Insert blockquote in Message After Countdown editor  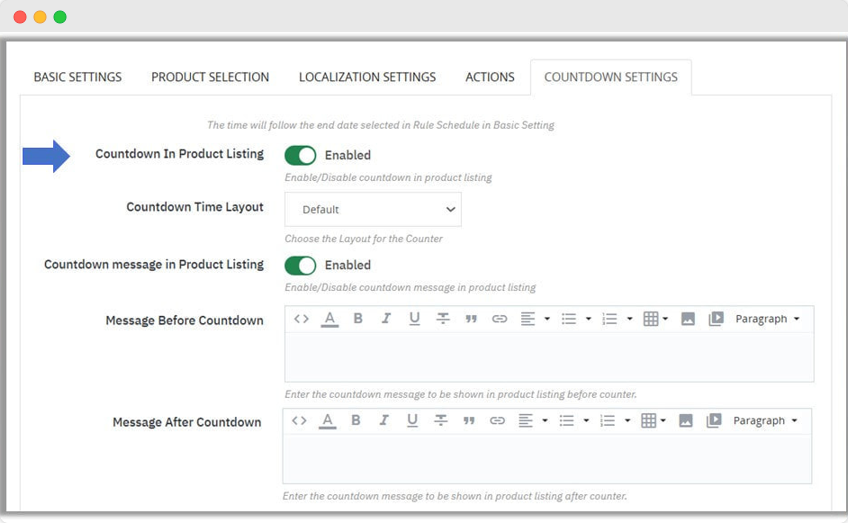(468, 421)
